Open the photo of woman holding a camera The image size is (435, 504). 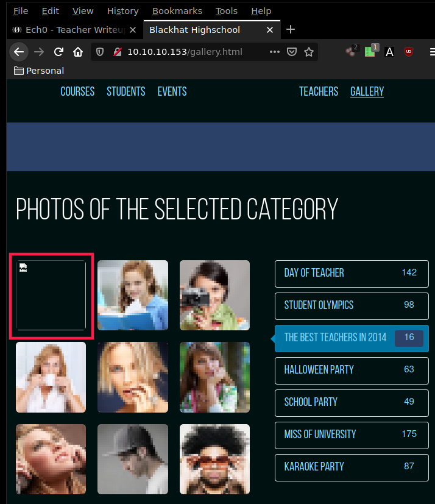coord(214,295)
